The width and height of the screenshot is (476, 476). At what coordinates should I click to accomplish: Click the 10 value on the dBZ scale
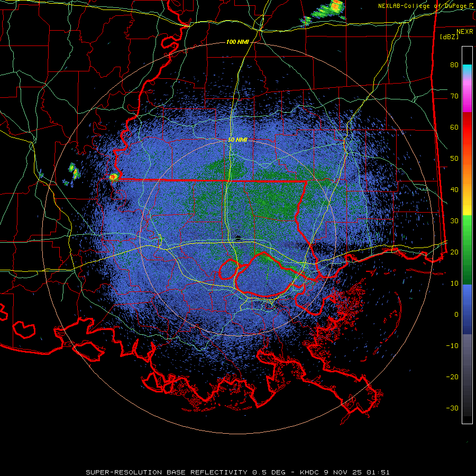point(454,283)
